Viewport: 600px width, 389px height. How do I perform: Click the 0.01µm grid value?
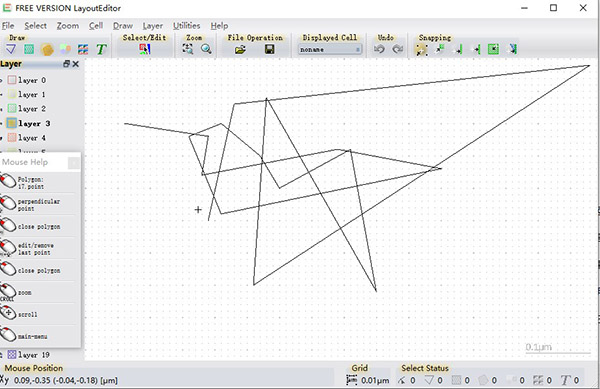375,380
